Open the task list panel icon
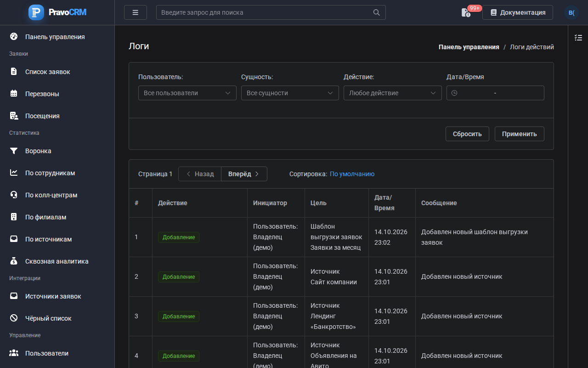 pos(578,38)
